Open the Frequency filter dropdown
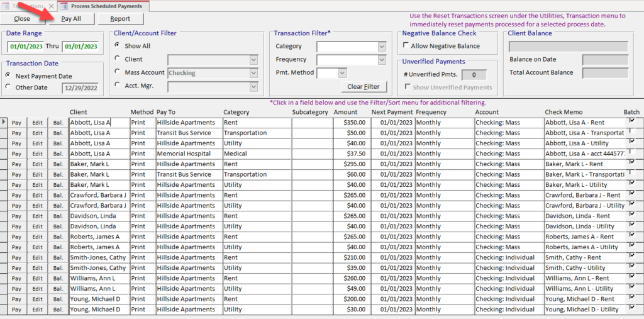Screen dimensions: 644x319 point(382,60)
